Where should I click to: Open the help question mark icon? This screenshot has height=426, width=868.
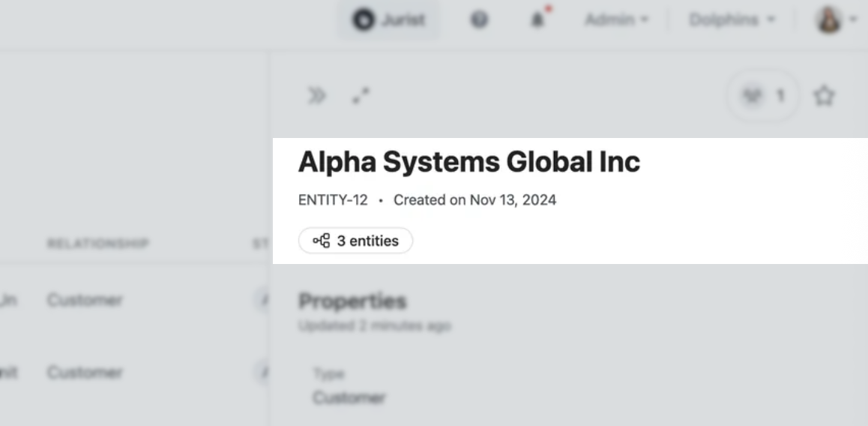click(479, 20)
